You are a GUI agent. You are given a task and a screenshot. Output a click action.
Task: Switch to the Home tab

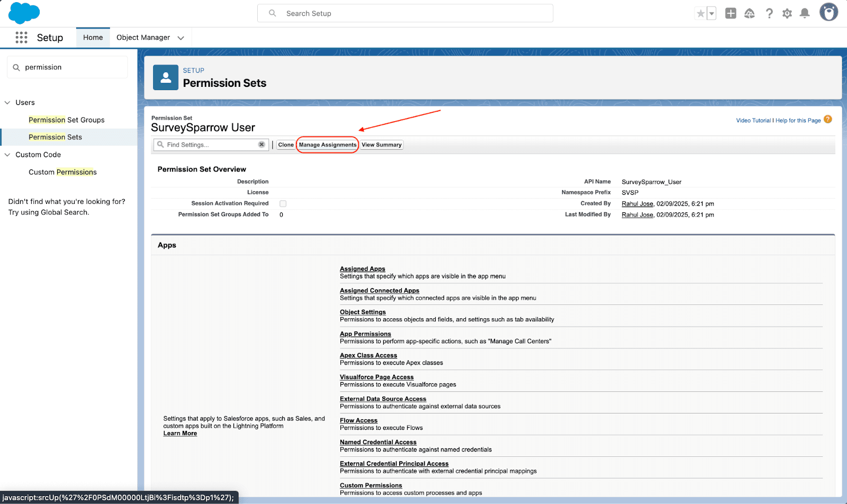click(x=93, y=38)
